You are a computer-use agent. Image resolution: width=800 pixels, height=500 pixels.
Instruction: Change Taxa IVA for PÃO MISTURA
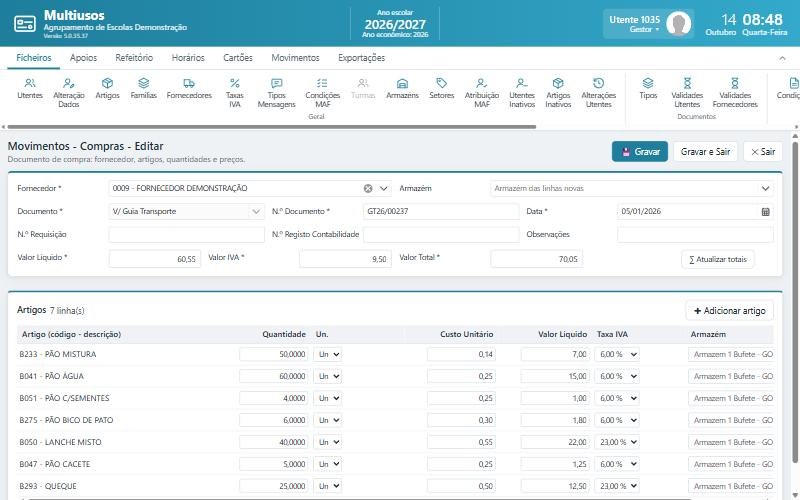pyautogui.click(x=616, y=354)
